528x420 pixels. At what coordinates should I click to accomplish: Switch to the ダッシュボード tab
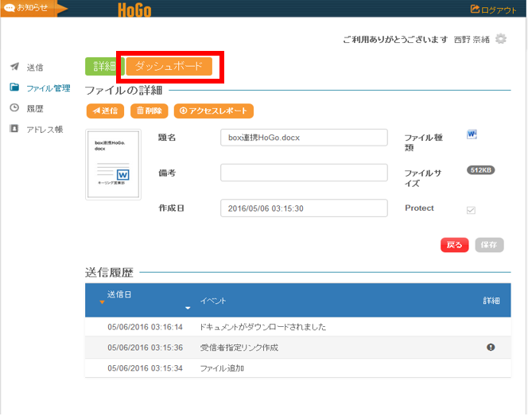(x=169, y=66)
